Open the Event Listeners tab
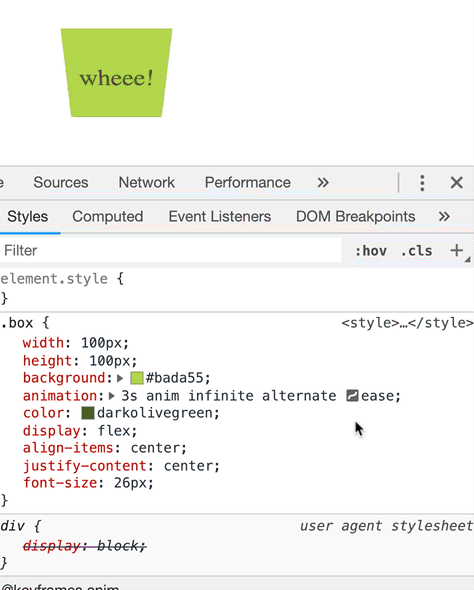The image size is (474, 590). 220,217
